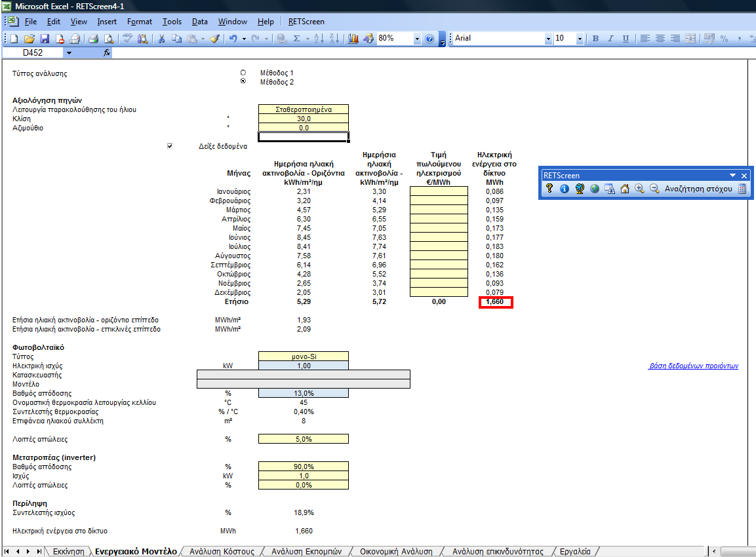Cut selection with the scissors icon
The height and width of the screenshot is (557, 756).
click(161, 39)
